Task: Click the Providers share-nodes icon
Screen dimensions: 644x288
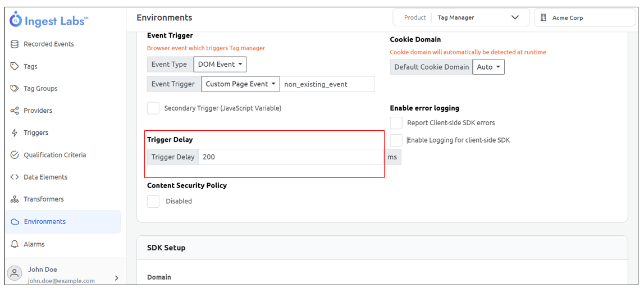Action: 15,111
